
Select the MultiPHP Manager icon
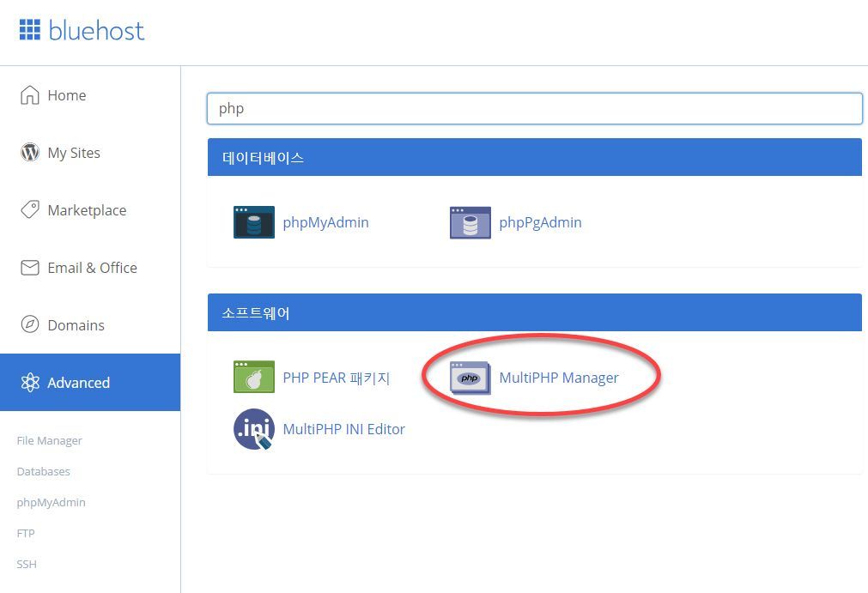(x=470, y=377)
